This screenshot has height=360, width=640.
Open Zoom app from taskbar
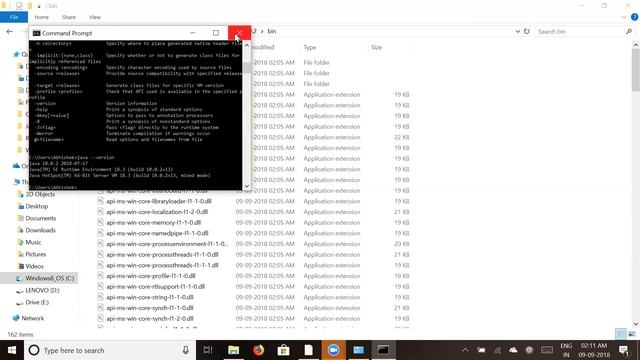click(333, 350)
